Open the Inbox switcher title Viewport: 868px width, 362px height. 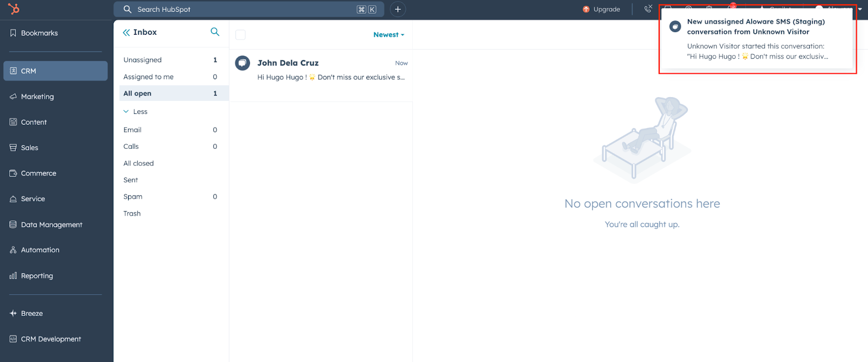145,33
